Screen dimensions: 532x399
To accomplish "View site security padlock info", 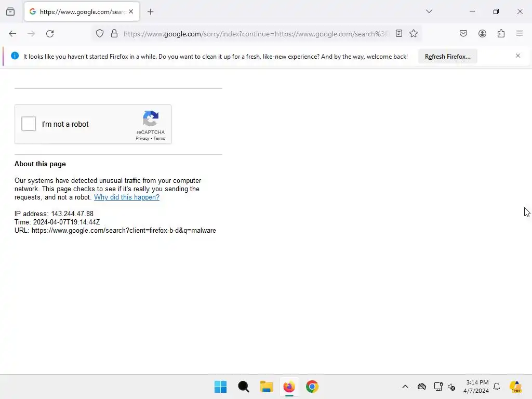I will 114,34.
